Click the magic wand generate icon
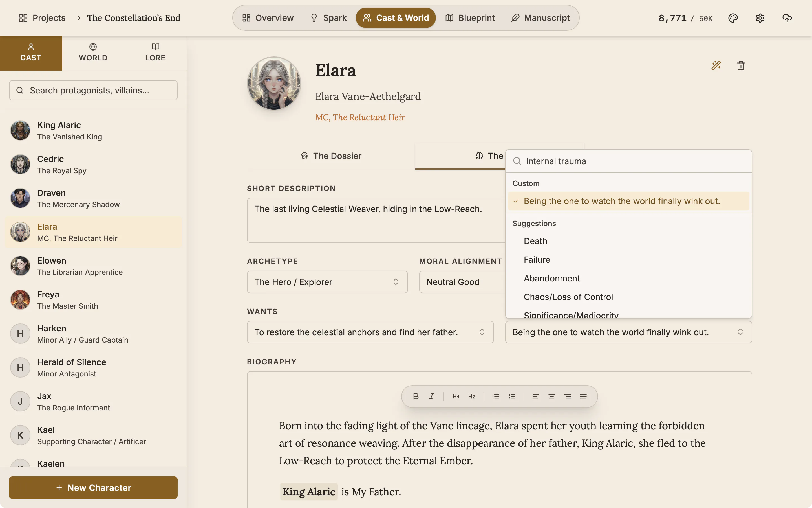This screenshot has height=508, width=812. (716, 65)
